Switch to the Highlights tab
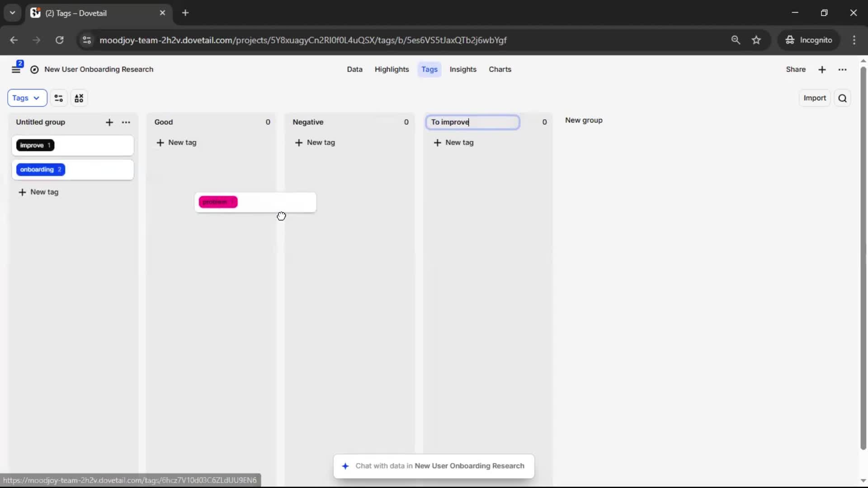Image resolution: width=868 pixels, height=488 pixels. 392,70
